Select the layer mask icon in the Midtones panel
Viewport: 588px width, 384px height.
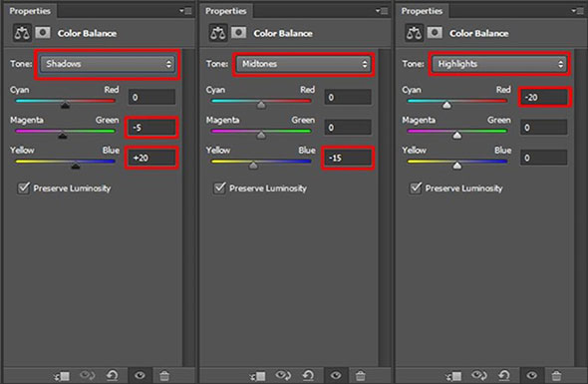click(x=238, y=33)
